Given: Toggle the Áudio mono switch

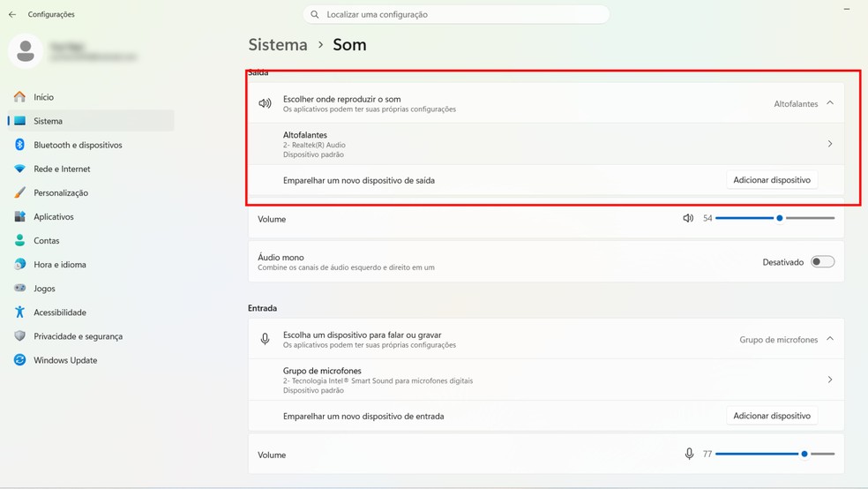Looking at the screenshot, I should tap(823, 262).
